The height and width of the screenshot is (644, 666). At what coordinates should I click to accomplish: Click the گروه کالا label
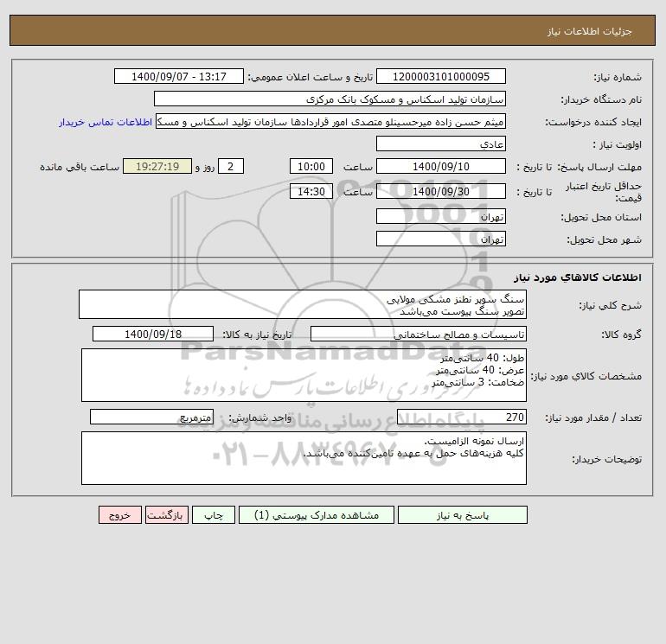point(621,335)
